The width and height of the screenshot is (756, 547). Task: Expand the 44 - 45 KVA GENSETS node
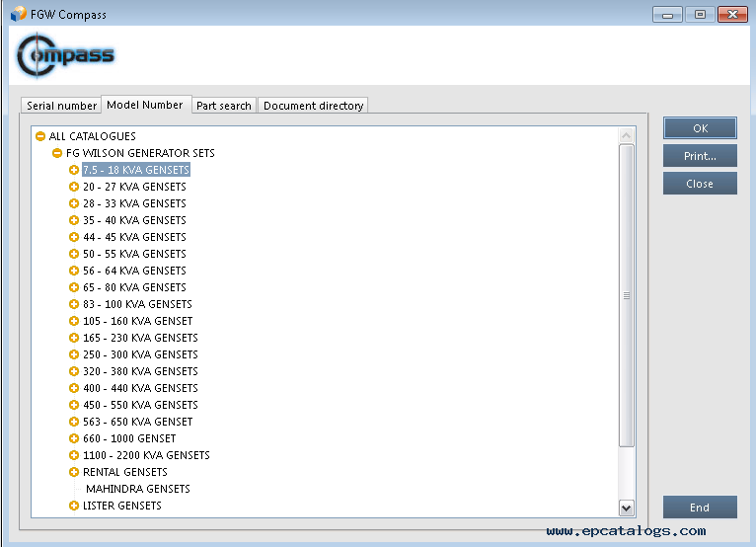[74, 237]
